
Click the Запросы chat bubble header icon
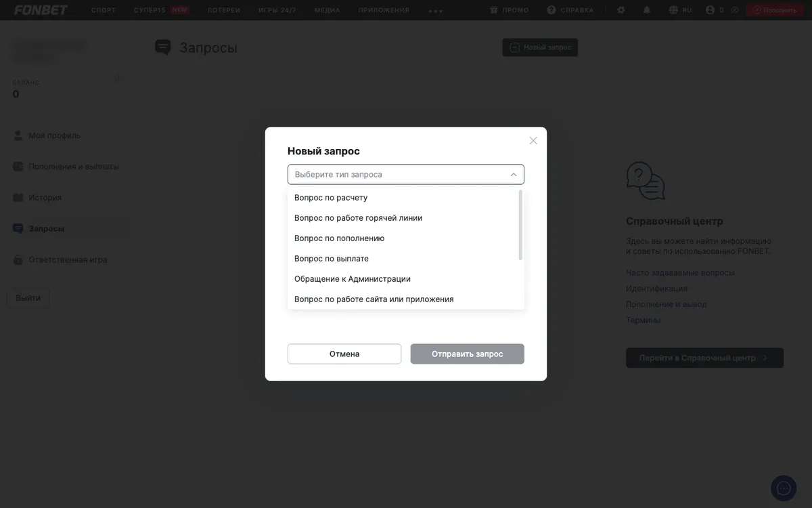click(x=163, y=47)
